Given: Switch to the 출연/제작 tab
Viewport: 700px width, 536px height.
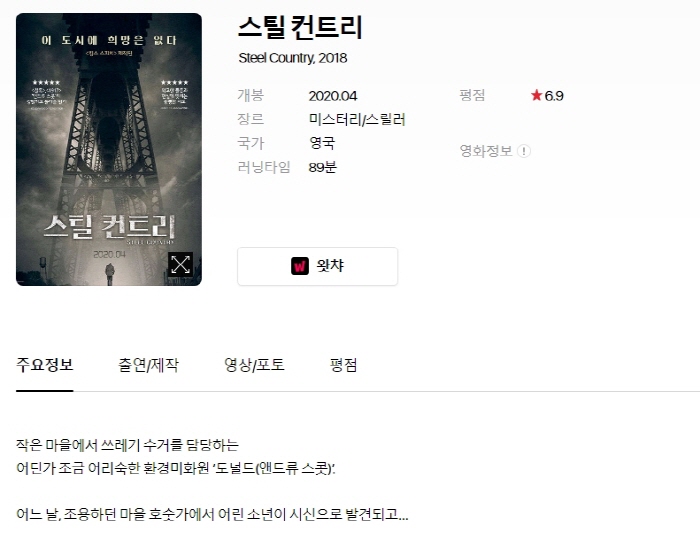Looking at the screenshot, I should (148, 365).
